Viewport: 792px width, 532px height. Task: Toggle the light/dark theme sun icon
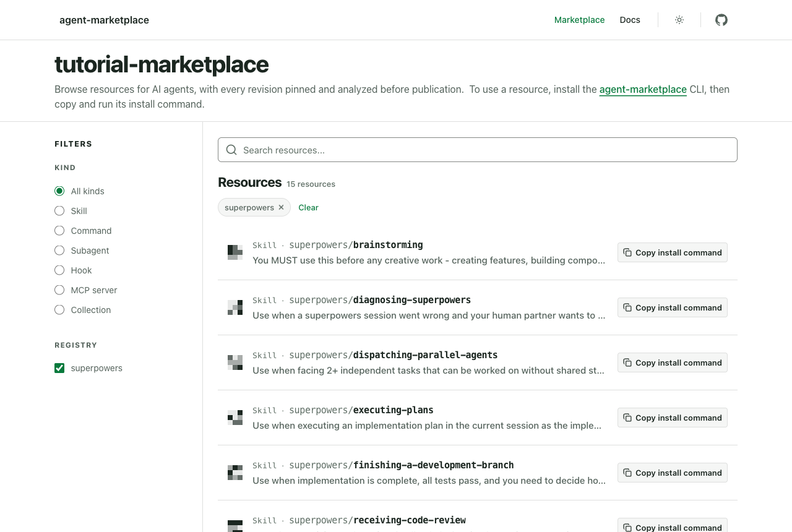pyautogui.click(x=679, y=20)
